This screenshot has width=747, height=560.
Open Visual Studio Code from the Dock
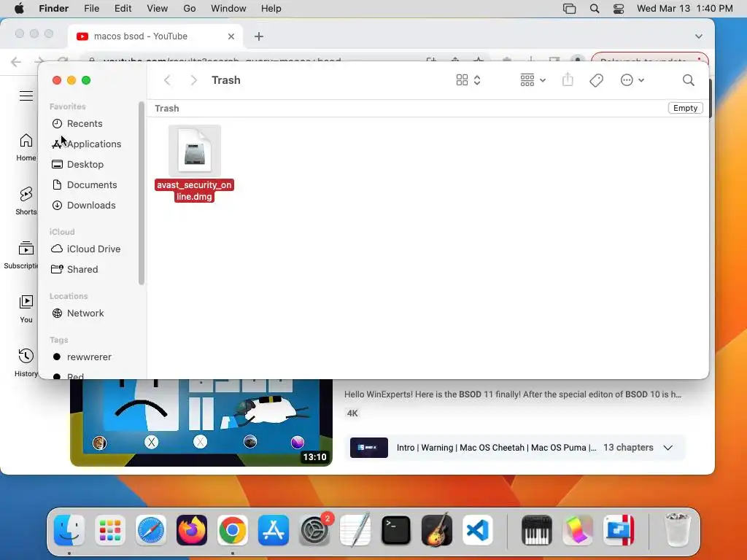[478, 530]
